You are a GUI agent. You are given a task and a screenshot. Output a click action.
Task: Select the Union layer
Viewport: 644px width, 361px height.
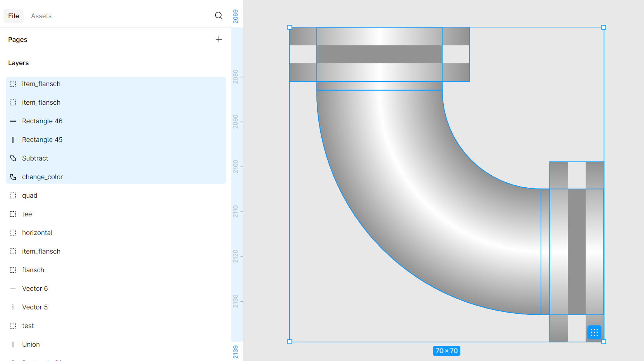click(31, 344)
